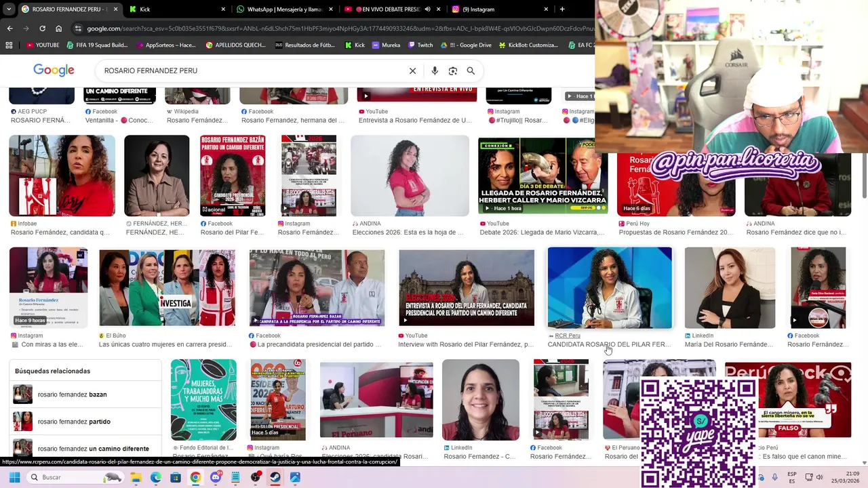Click the Google search text field

251,70
